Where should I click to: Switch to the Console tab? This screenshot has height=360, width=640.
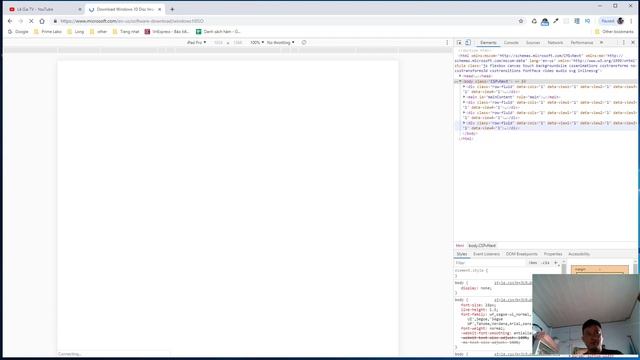click(511, 42)
